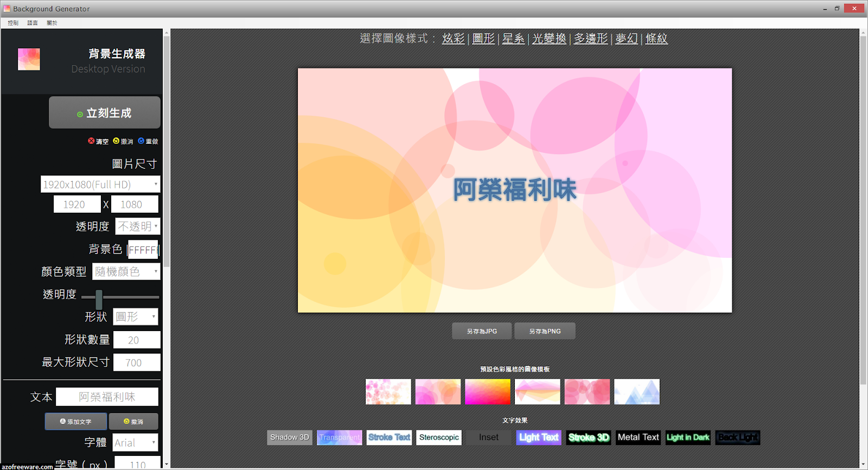Open the 語言 menu
This screenshot has width=868, height=470.
click(33, 23)
